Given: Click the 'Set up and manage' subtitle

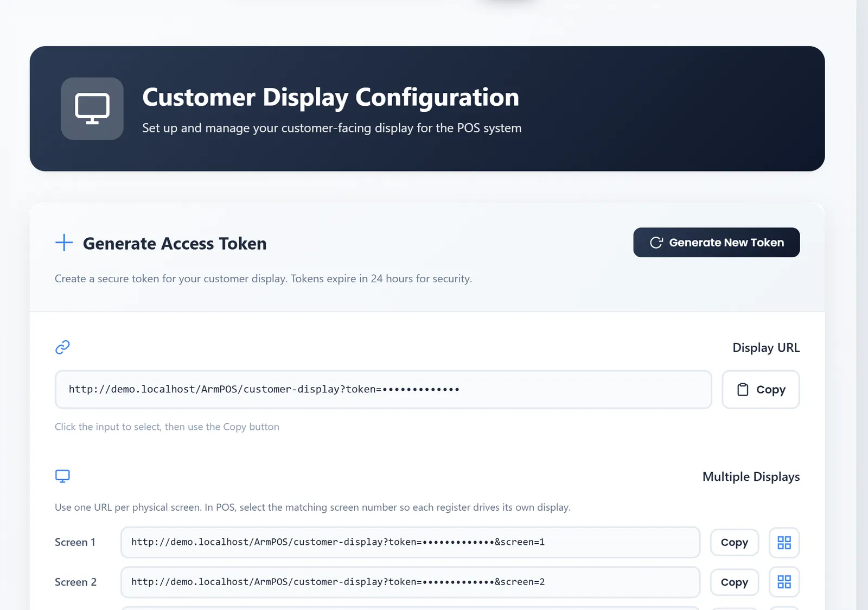Looking at the screenshot, I should [x=331, y=128].
